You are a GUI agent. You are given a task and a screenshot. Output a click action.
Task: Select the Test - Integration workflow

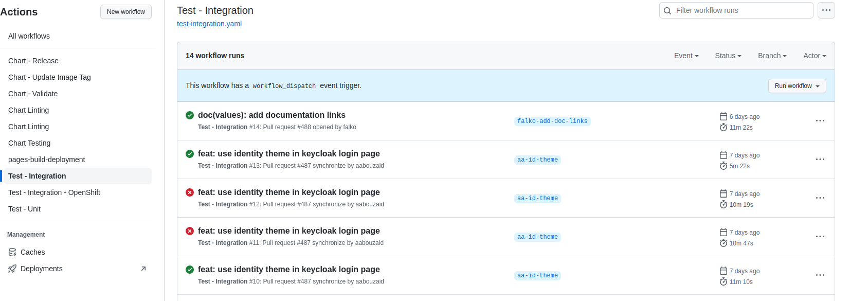coord(77,176)
